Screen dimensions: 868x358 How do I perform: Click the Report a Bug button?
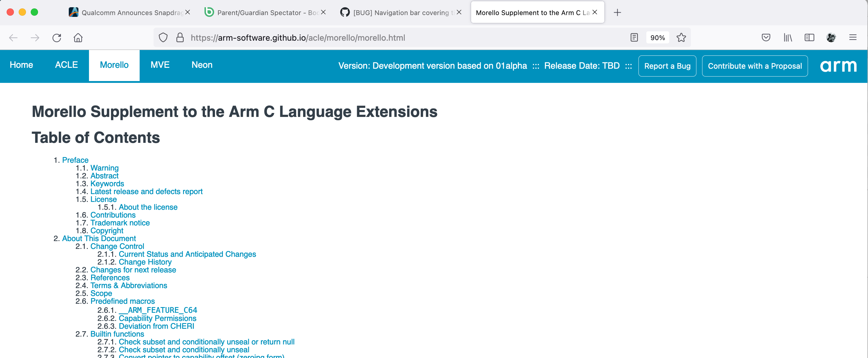click(x=667, y=66)
